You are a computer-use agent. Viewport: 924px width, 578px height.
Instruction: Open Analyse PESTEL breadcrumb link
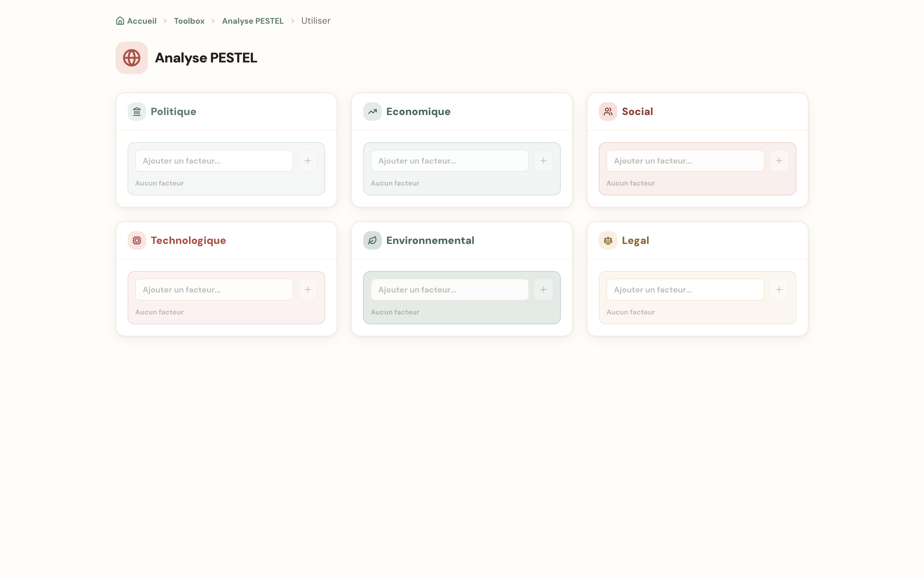click(x=253, y=21)
